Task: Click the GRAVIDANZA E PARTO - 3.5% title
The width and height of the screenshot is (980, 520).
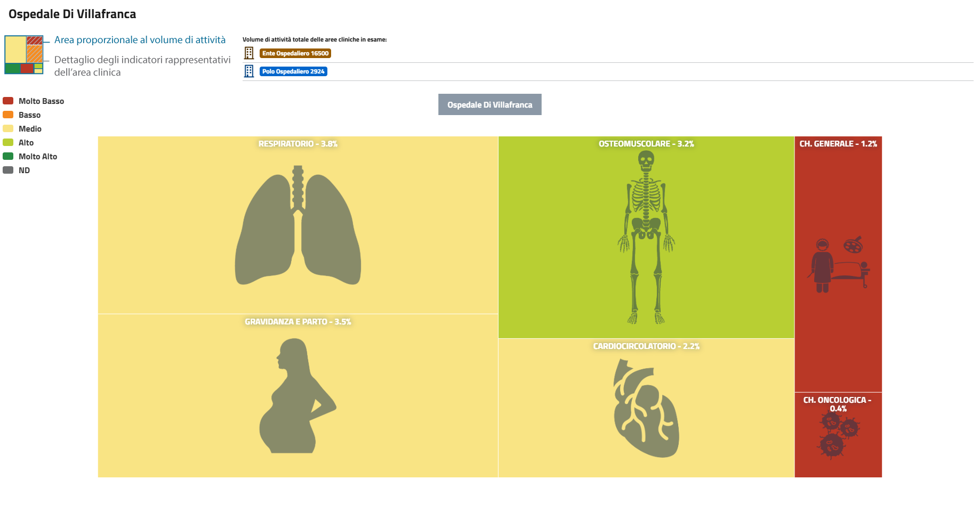Action: [x=298, y=322]
